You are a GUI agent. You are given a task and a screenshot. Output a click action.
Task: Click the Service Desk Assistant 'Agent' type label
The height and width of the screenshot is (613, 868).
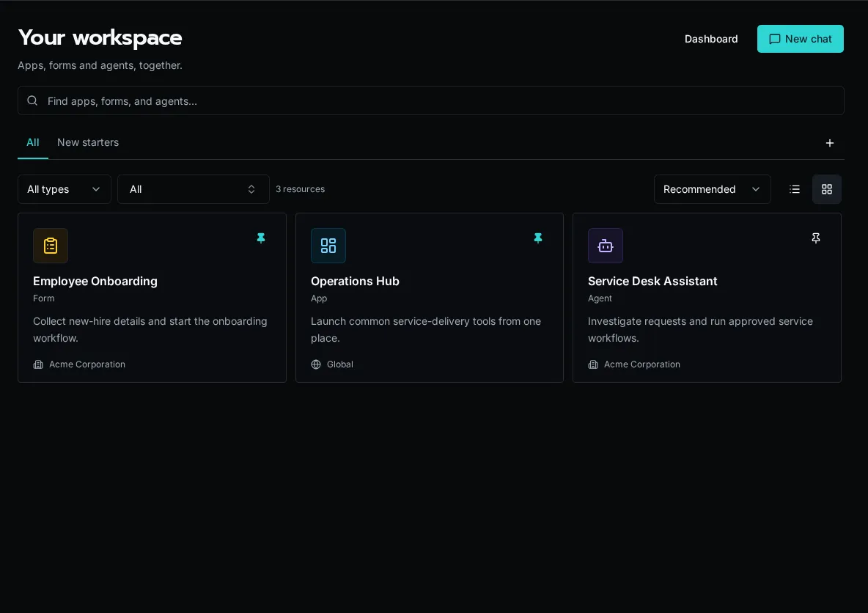600,298
